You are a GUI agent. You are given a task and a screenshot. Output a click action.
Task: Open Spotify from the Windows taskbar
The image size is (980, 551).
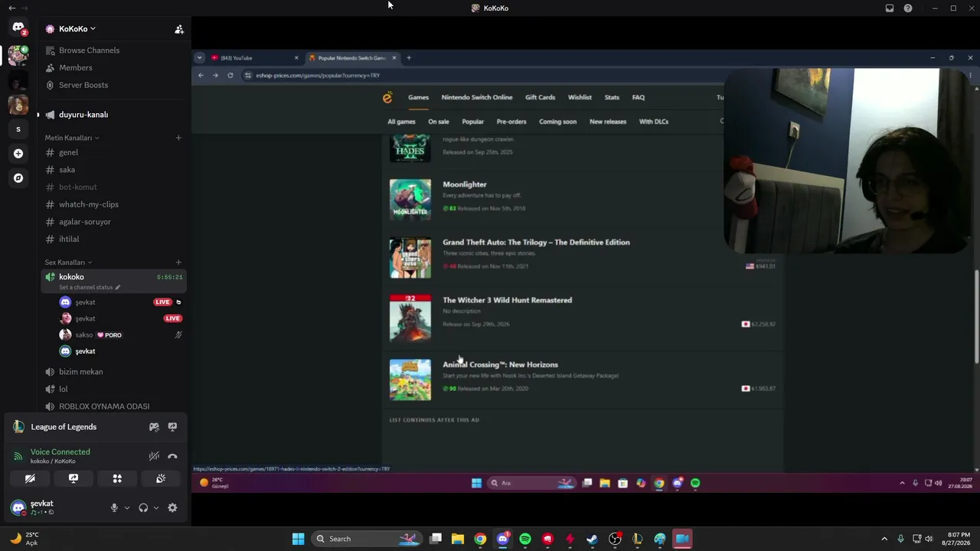point(525,539)
